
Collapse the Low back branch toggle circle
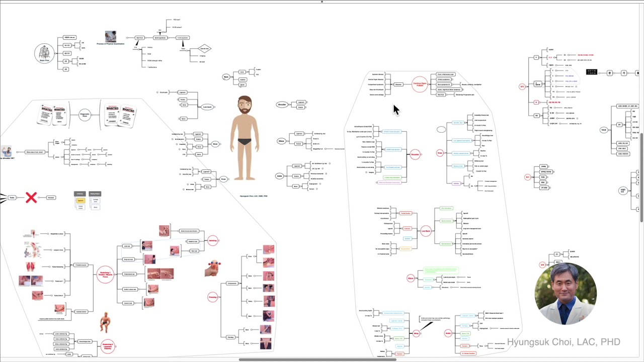click(214, 107)
